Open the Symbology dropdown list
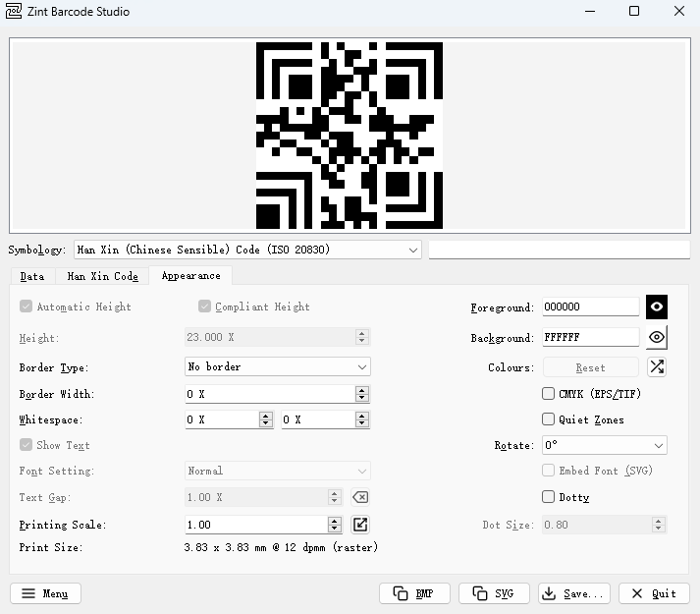Image resolution: width=700 pixels, height=614 pixels. 247,250
